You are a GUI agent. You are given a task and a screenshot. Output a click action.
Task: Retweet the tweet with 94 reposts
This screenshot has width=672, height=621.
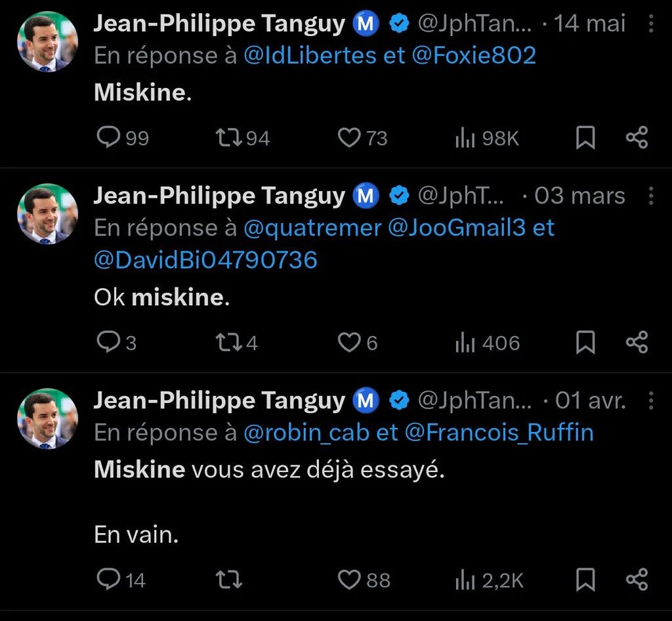[x=229, y=138]
